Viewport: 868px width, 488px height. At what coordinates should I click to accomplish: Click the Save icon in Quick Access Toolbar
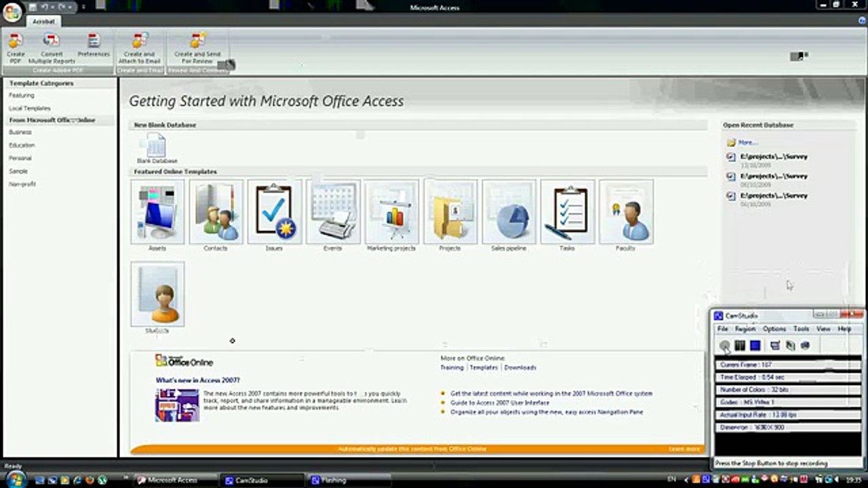click(33, 7)
